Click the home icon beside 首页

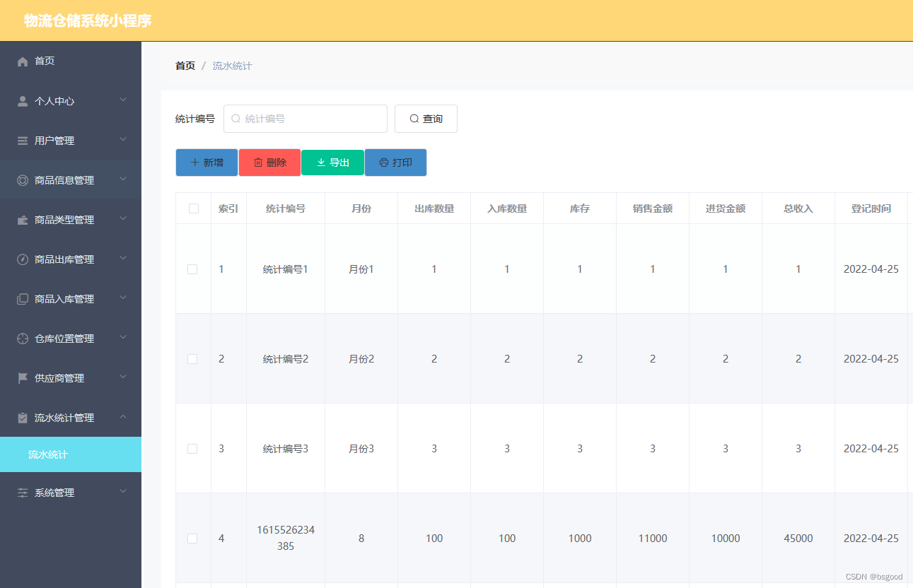pyautogui.click(x=23, y=61)
